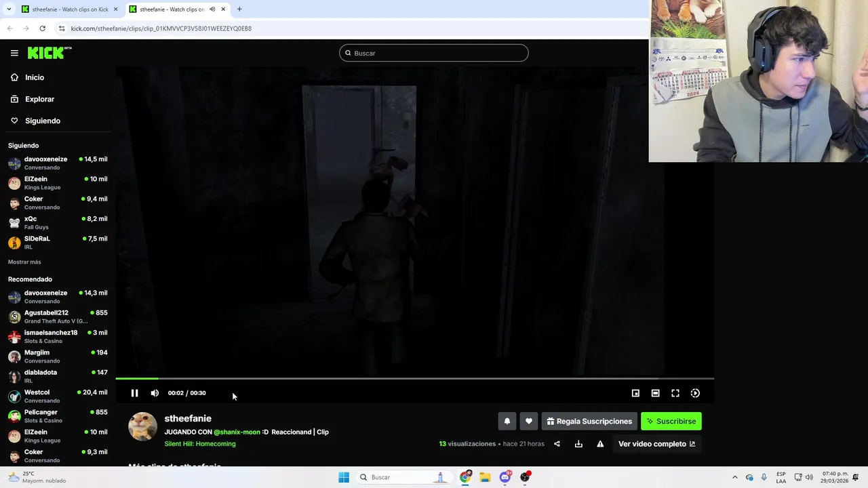View site information icon in address bar
Image resolution: width=868 pixels, height=488 pixels.
[x=62, y=28]
